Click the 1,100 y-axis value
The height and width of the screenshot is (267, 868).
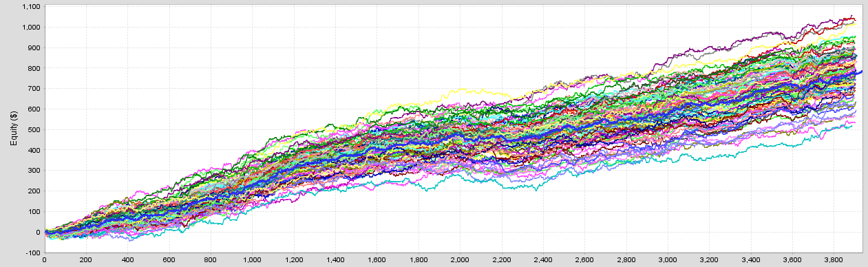31,6
